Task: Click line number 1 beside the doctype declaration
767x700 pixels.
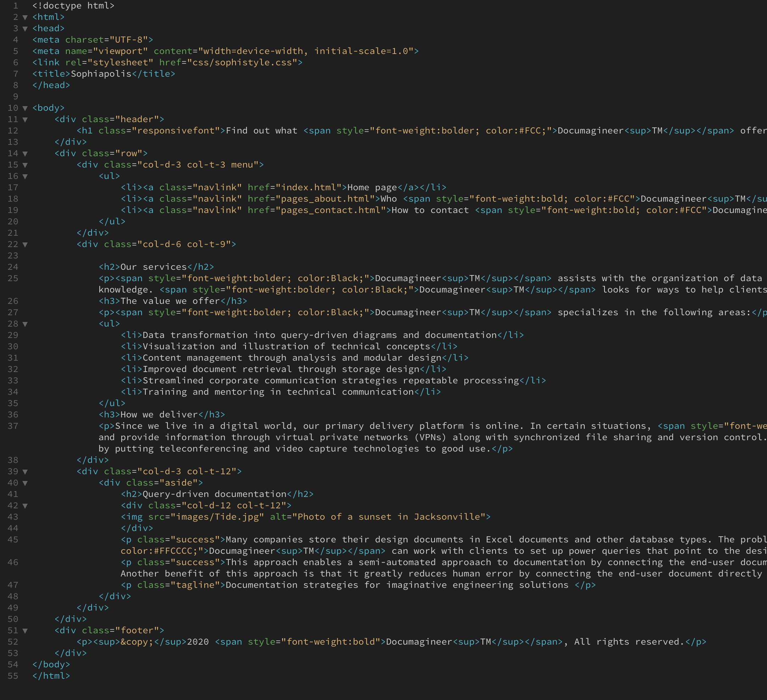Action: 16,5
